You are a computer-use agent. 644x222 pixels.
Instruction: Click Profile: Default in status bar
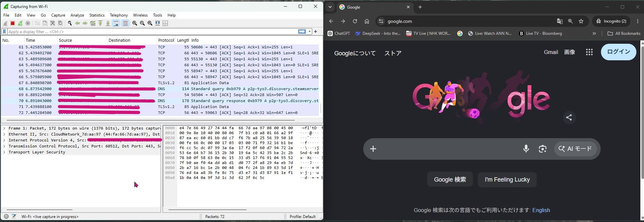302,217
